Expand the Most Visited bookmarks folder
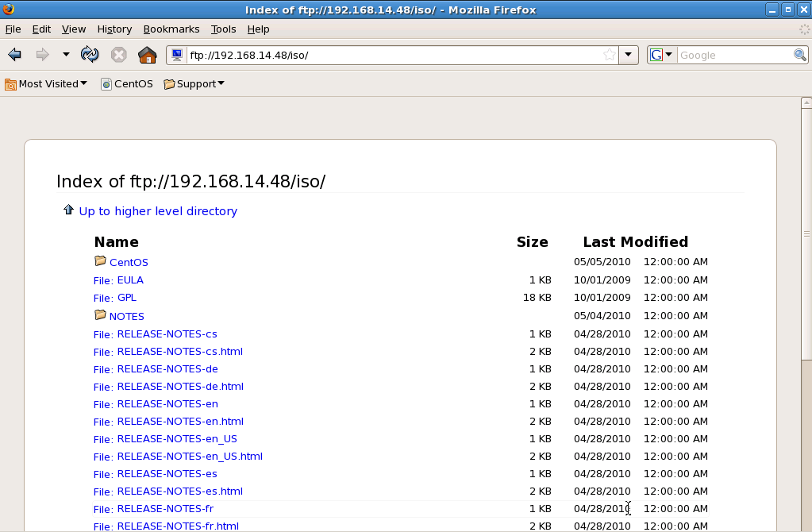 (46, 84)
